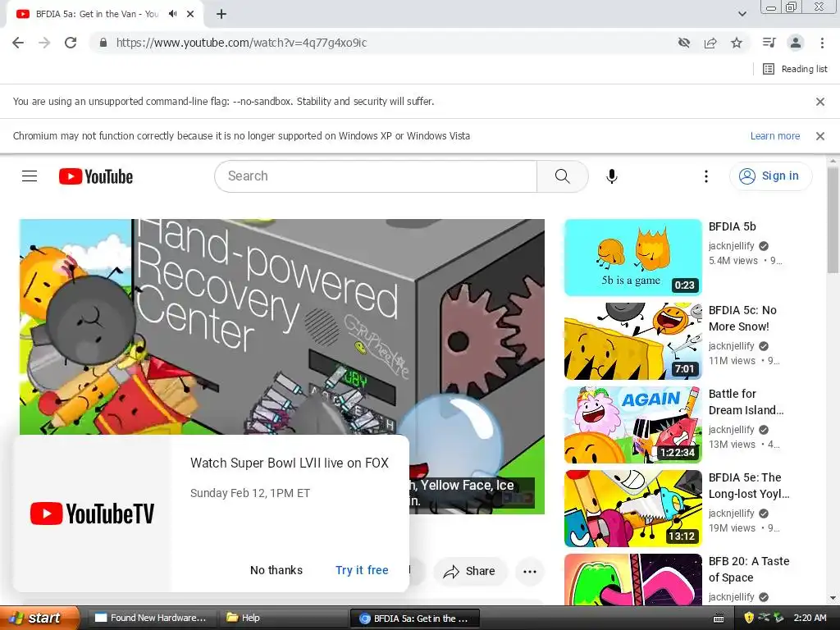Decline the YouTube TV offer with No thanks
This screenshot has width=840, height=630.
coord(276,570)
